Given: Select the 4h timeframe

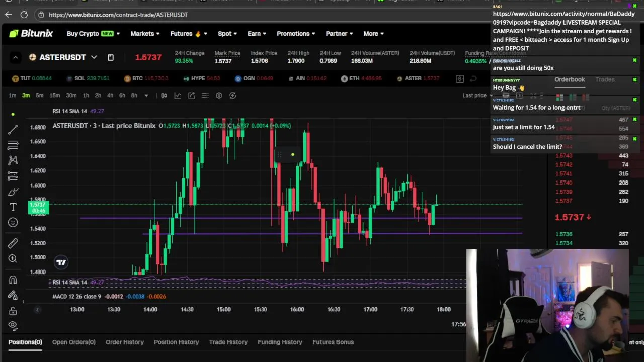Looking at the screenshot, I should point(110,96).
